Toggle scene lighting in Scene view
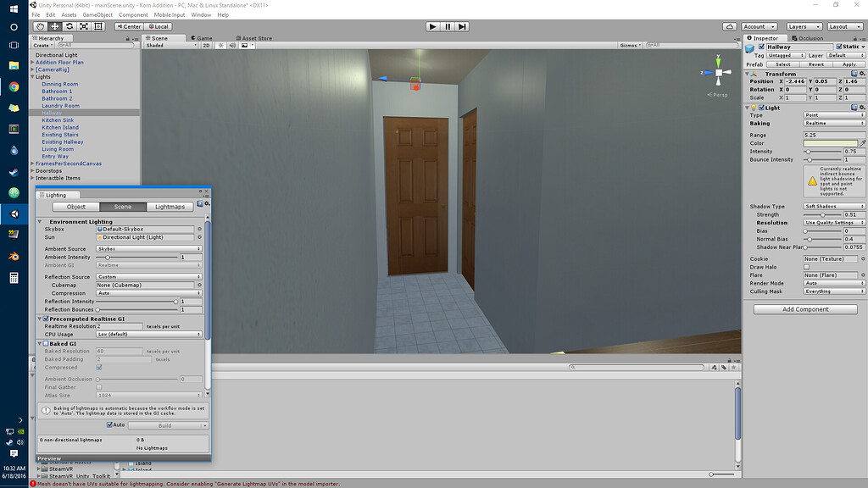The height and width of the screenshot is (488, 868). pyautogui.click(x=221, y=45)
